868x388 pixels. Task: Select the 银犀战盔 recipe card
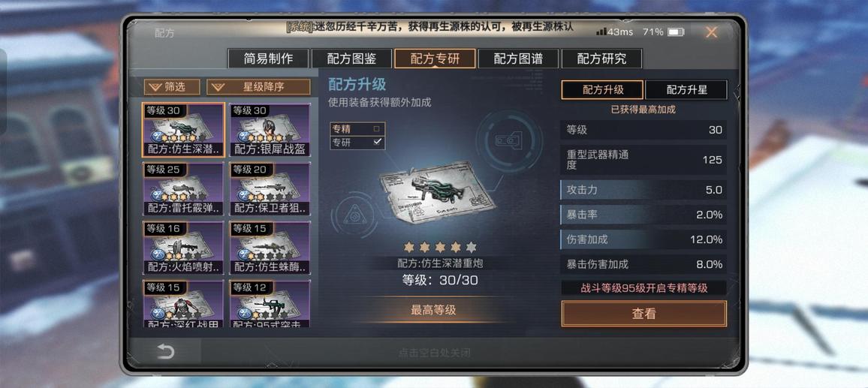tap(270, 130)
